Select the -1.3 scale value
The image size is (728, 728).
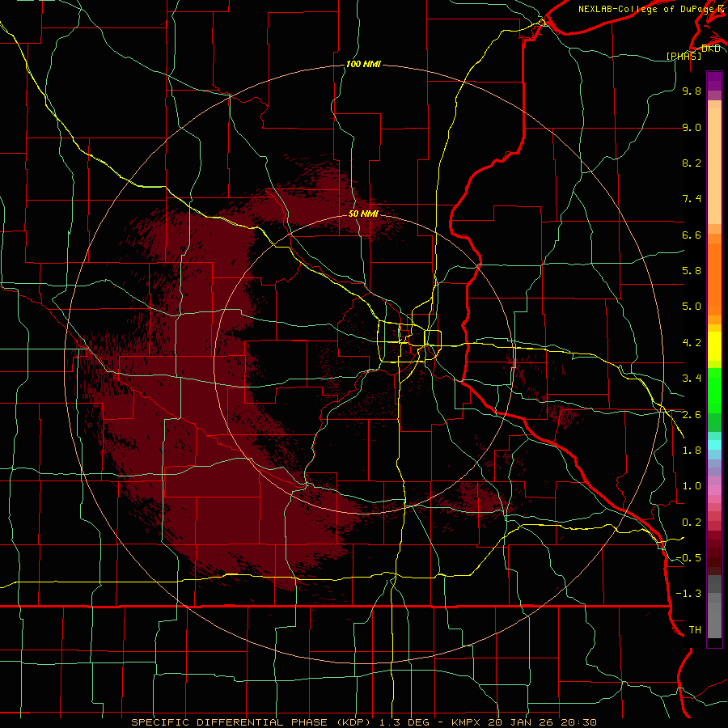(x=688, y=594)
